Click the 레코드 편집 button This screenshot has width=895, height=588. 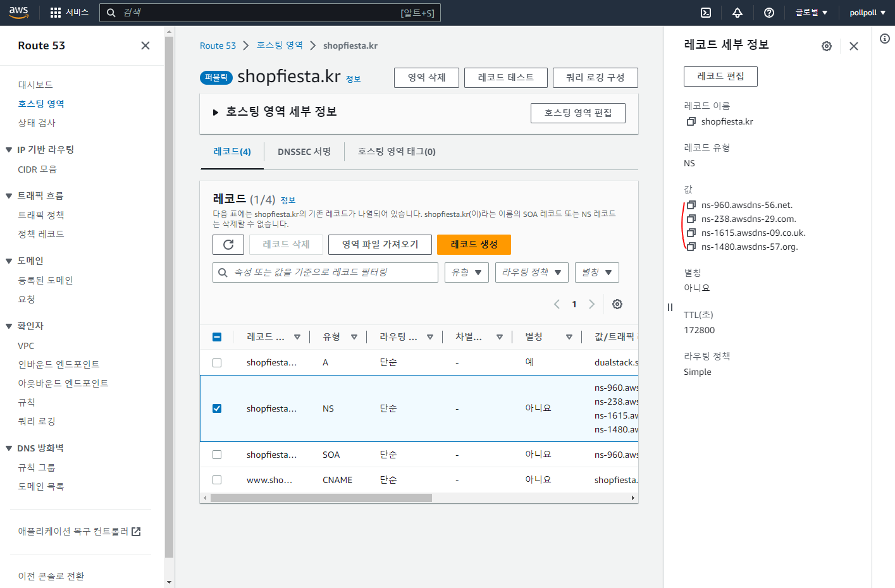click(x=720, y=77)
